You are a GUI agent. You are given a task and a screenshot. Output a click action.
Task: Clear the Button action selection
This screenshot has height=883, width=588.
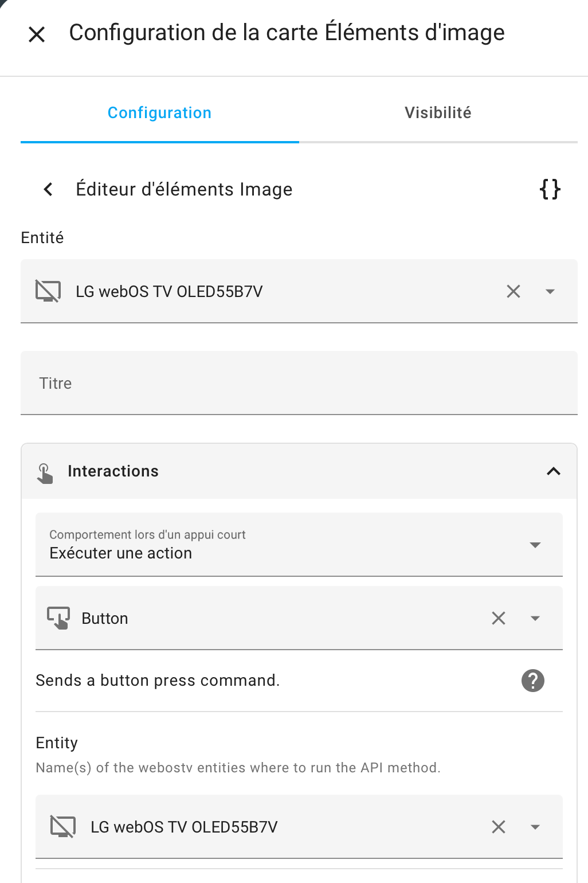499,618
